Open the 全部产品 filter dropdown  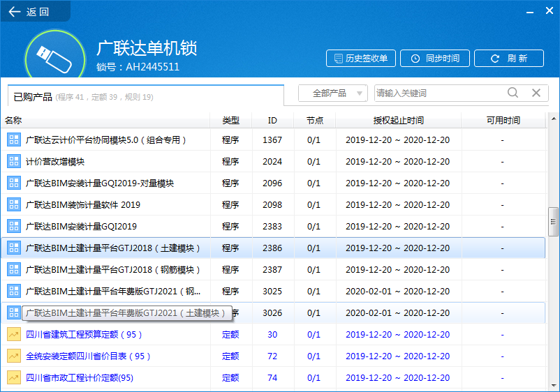click(333, 93)
